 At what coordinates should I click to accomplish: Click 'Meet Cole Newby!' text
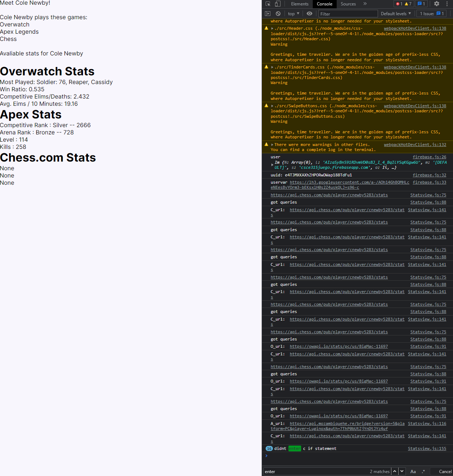click(x=25, y=3)
